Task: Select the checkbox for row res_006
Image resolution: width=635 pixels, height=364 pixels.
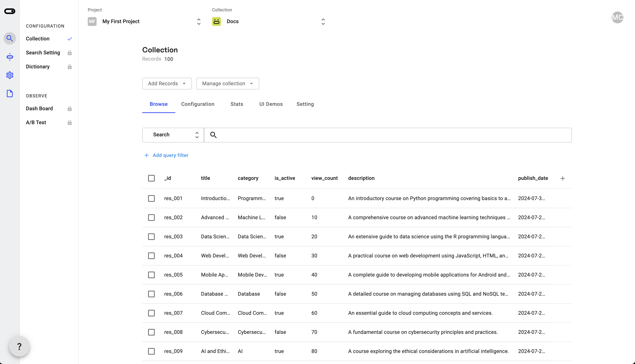Action: (x=151, y=294)
